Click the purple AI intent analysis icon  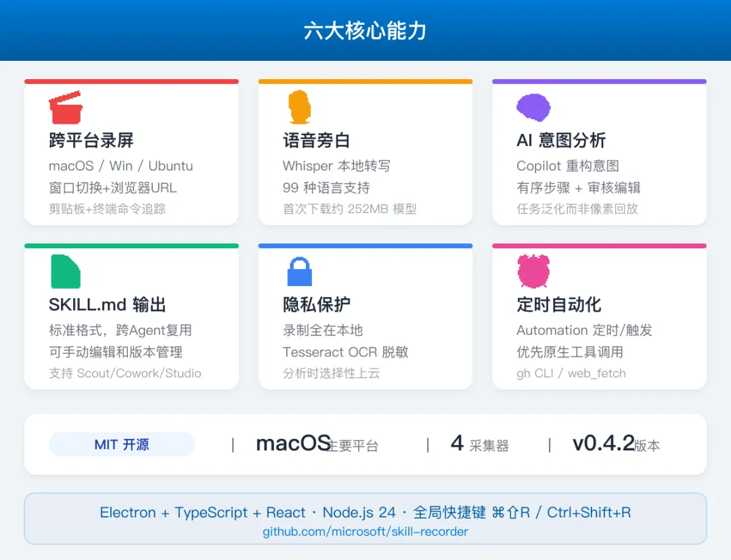pos(534,107)
